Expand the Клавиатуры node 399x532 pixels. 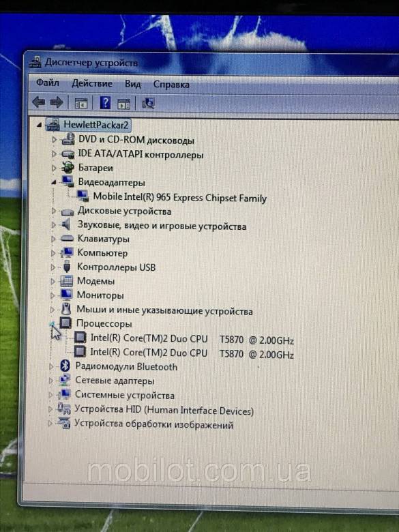53,239
